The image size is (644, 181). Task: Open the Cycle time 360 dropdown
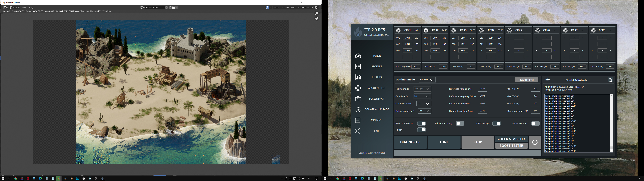(x=422, y=96)
